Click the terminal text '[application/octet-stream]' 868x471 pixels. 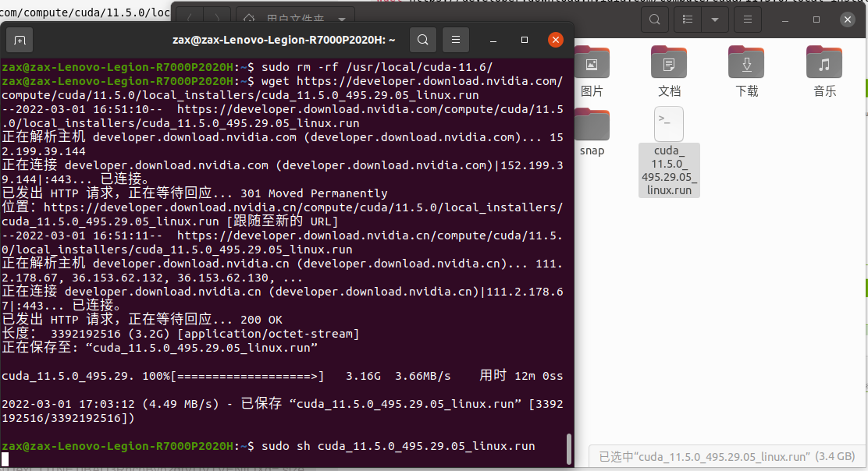pos(269,334)
